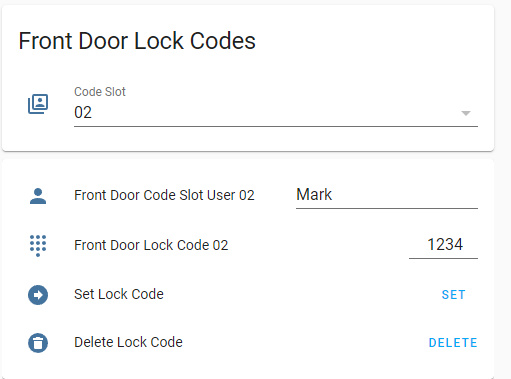Click the Delete Lock Code row label
The height and width of the screenshot is (379, 511).
pyautogui.click(x=128, y=342)
